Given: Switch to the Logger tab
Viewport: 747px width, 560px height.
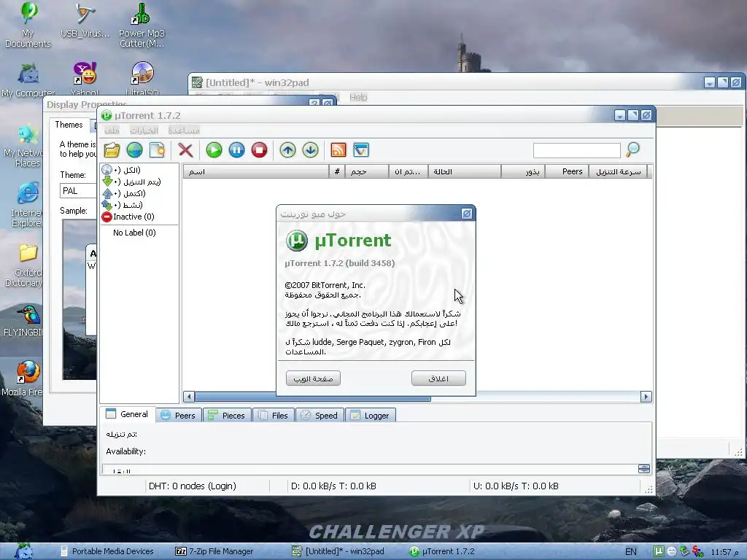Looking at the screenshot, I should pos(370,415).
